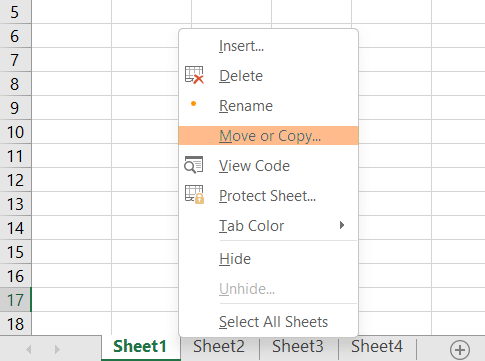Screen dimensions: 485x361
Task: Select row header 14
Action: [x=16, y=228]
